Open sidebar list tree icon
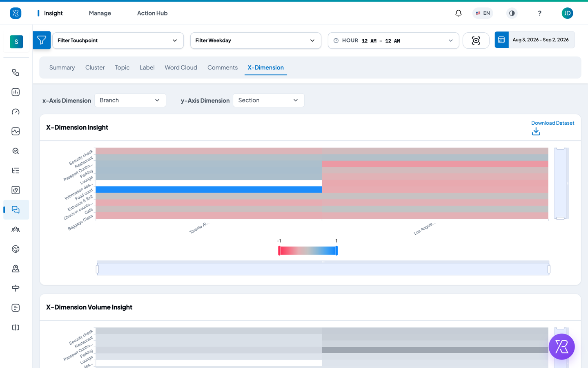 tap(16, 171)
